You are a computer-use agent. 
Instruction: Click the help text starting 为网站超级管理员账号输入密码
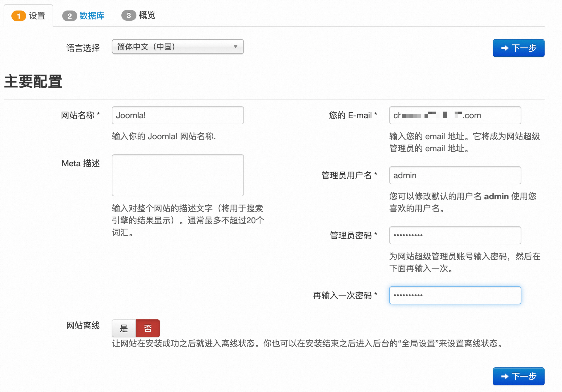(x=465, y=262)
